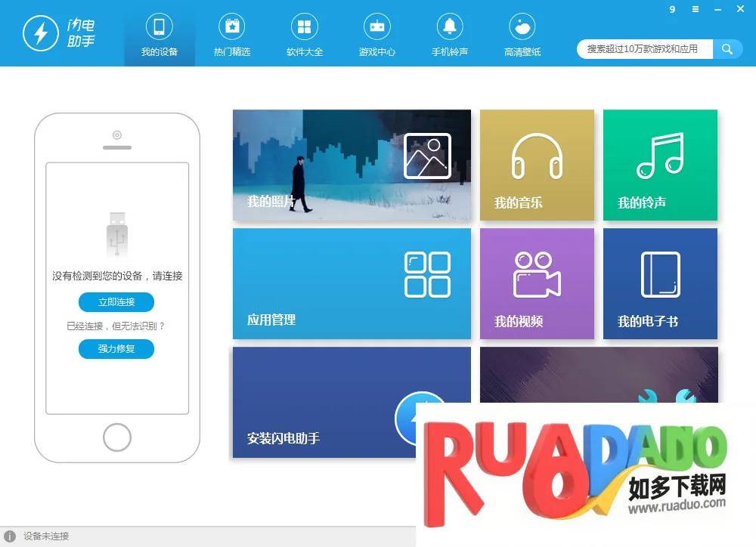This screenshot has width=756, height=547.
Task: Click the lightning bolt app logo
Action: (41, 33)
